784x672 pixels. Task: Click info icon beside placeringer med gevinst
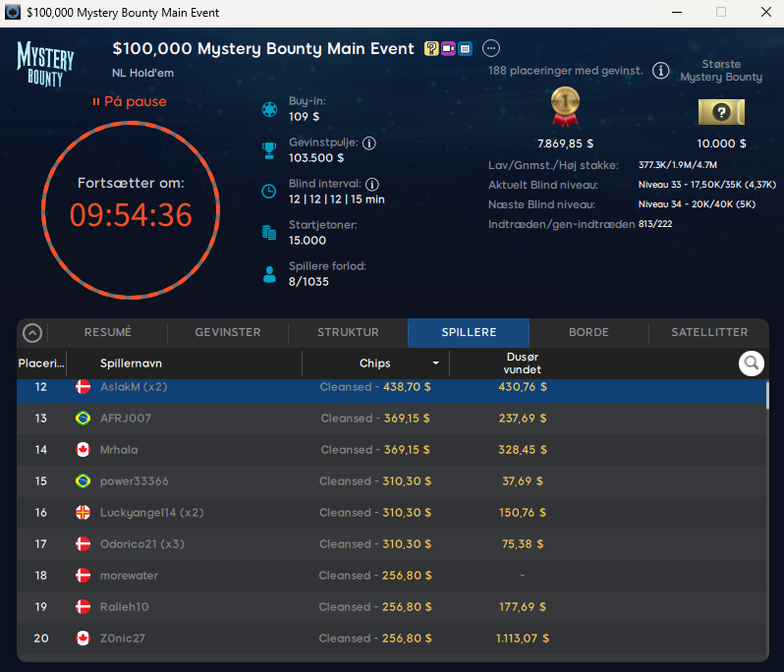click(661, 71)
